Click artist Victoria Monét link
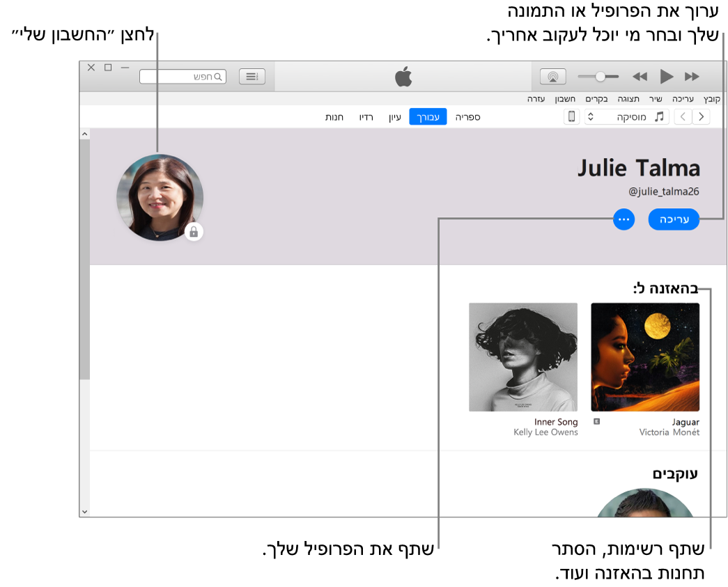Image resolution: width=728 pixels, height=587 pixels. coord(669,432)
